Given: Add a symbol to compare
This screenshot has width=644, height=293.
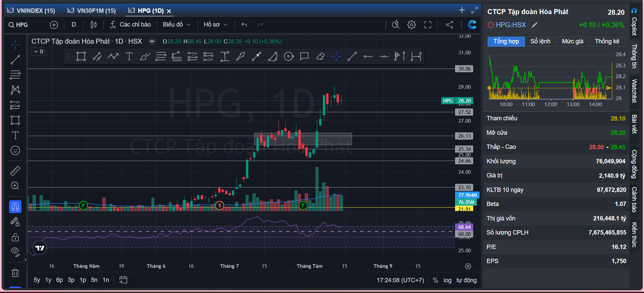Looking at the screenshot, I should (x=54, y=25).
